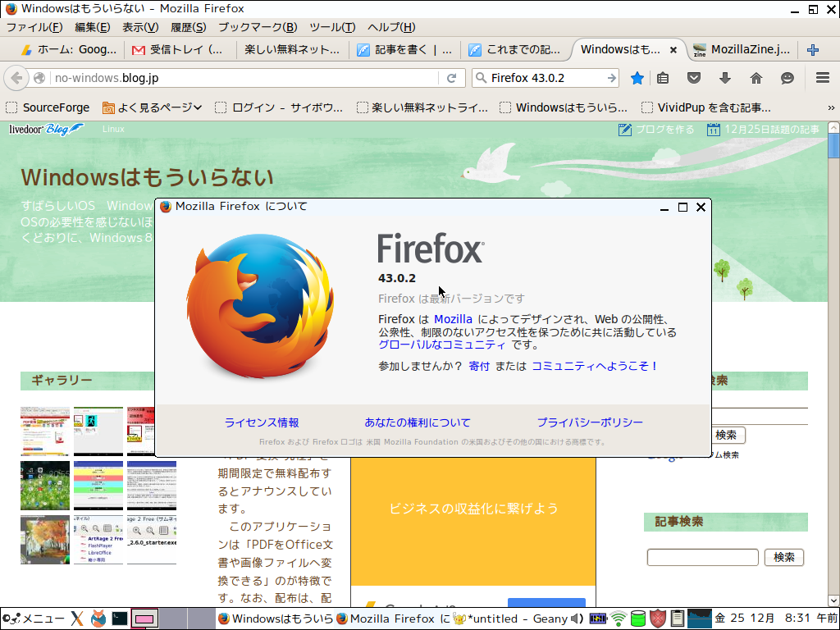Show more bookmarks toolbar chevron
The width and height of the screenshot is (840, 630).
pos(831,107)
